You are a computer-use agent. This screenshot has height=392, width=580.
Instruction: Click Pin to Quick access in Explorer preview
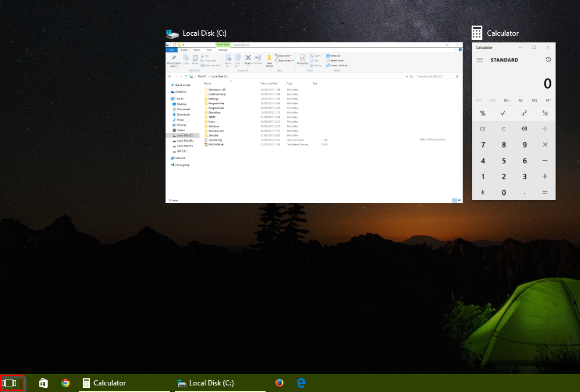tap(174, 61)
